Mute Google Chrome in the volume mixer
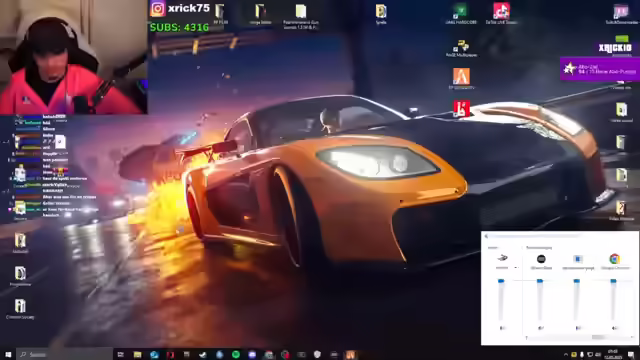 (x=615, y=328)
